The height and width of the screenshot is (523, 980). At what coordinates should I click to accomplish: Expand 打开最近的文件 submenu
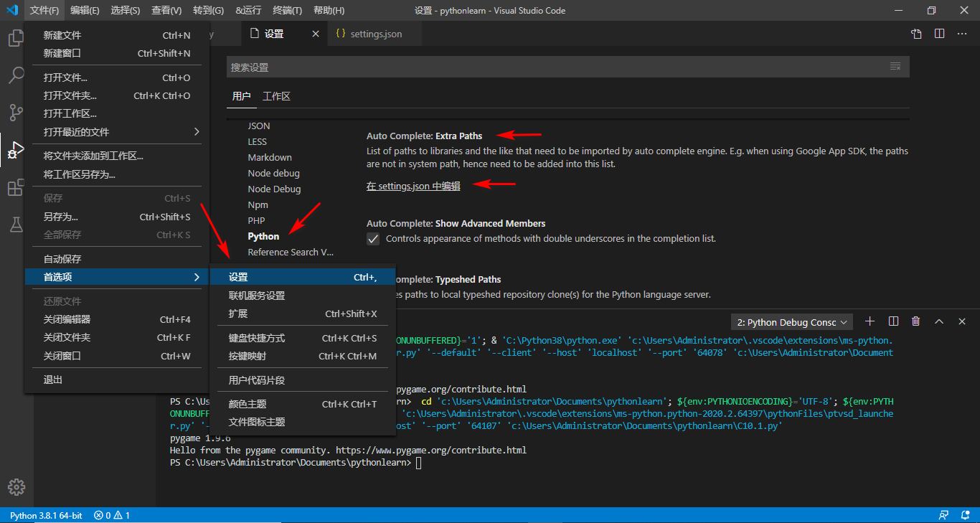pyautogui.click(x=116, y=132)
